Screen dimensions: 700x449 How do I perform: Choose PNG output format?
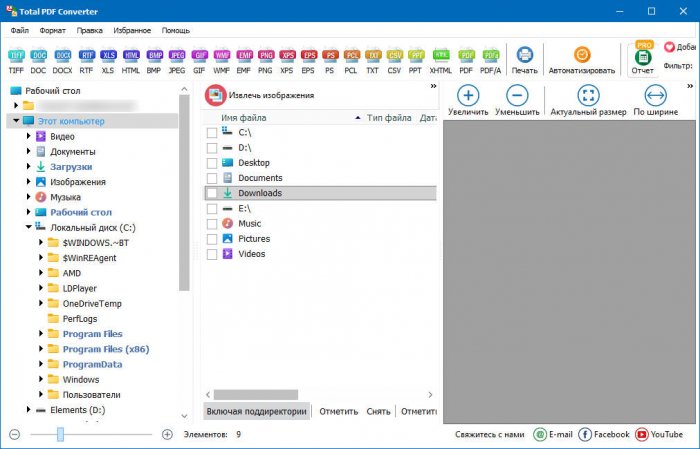(x=266, y=56)
